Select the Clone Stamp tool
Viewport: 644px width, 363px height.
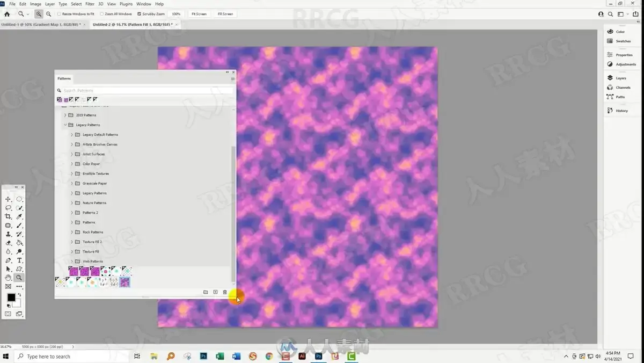pyautogui.click(x=8, y=234)
